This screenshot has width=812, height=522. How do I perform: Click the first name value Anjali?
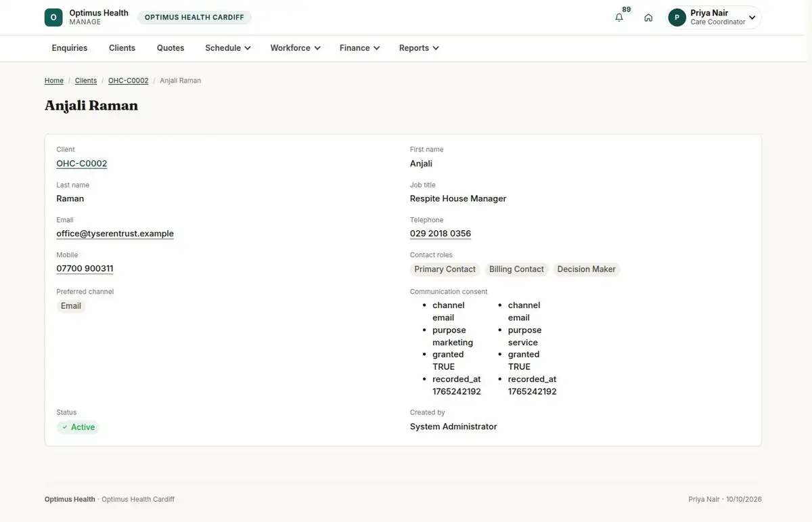coord(421,163)
